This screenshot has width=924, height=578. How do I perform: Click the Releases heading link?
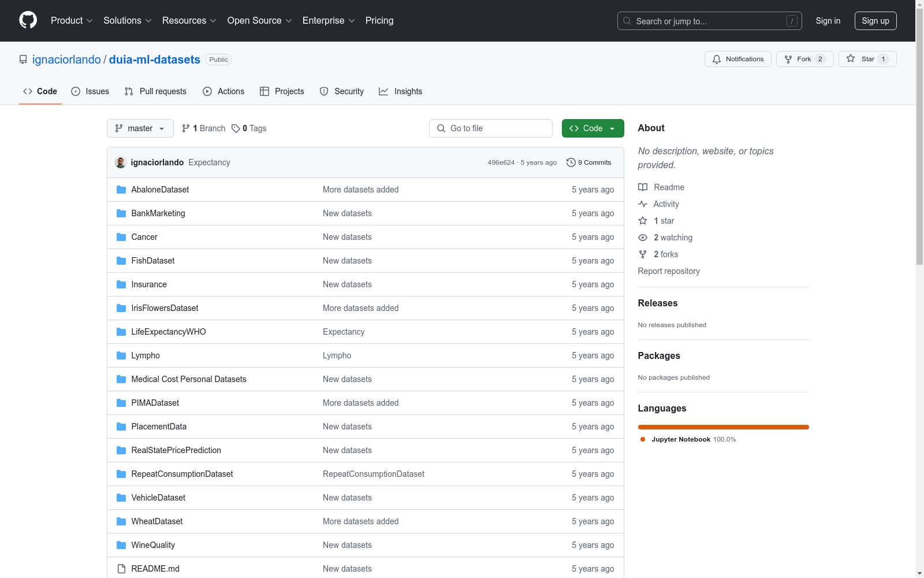pyautogui.click(x=658, y=303)
